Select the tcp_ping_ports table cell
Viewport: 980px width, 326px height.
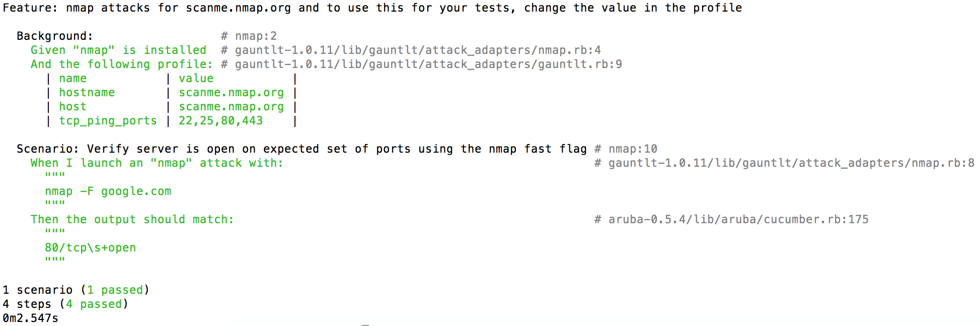click(x=108, y=121)
